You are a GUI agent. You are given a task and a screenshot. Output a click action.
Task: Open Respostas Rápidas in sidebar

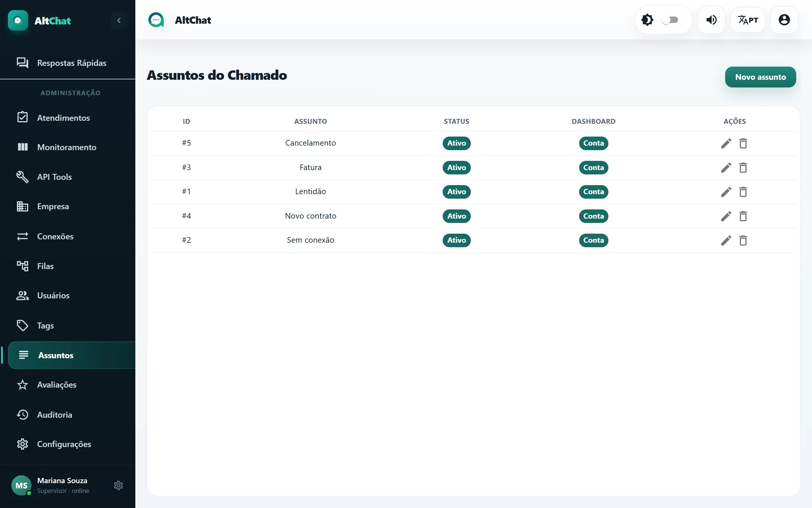point(68,63)
